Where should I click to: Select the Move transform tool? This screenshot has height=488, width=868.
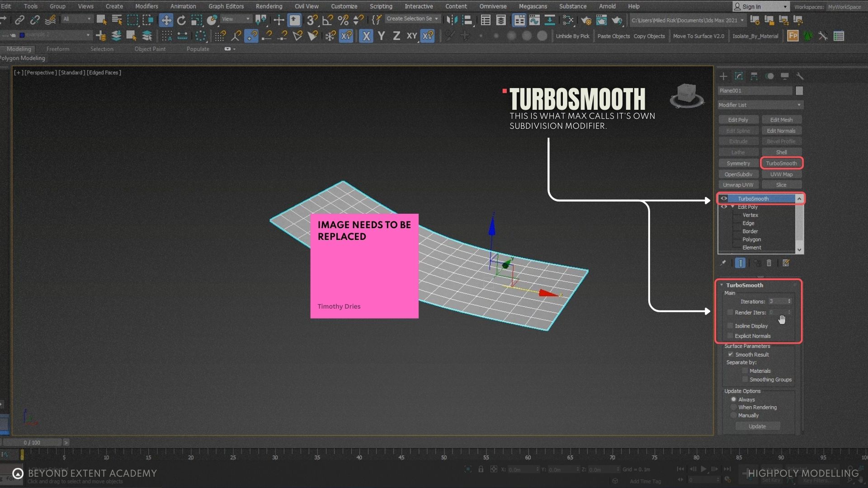click(166, 20)
